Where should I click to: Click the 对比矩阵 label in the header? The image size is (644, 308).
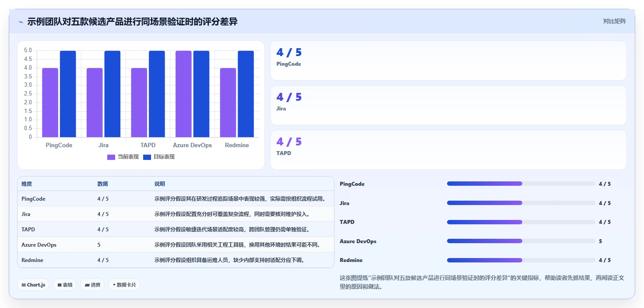(x=614, y=21)
